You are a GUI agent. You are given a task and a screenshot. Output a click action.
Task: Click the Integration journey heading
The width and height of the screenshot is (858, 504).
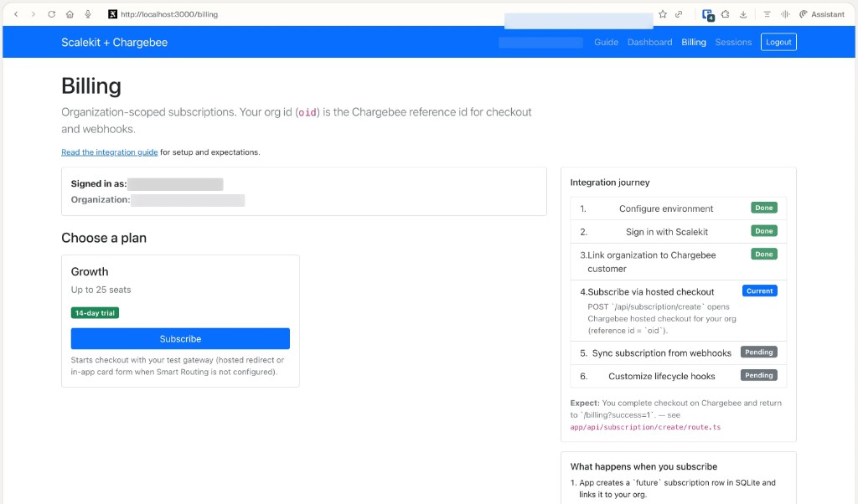610,182
